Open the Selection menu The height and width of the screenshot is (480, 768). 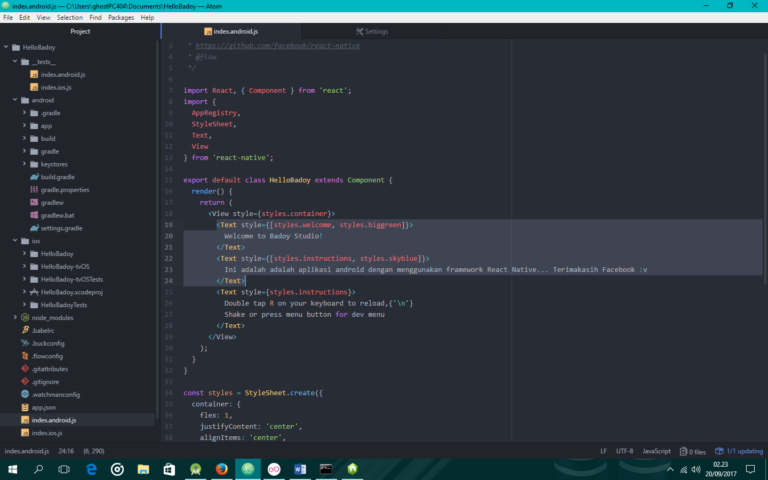coord(70,17)
